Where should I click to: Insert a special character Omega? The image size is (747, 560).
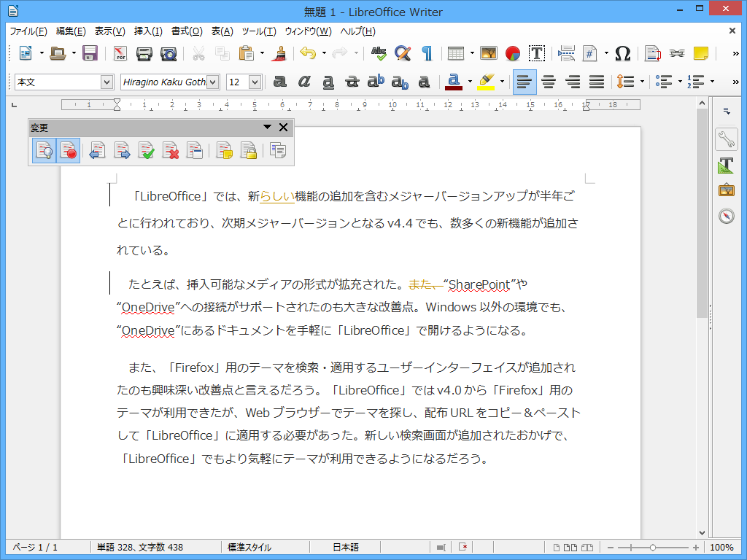click(623, 52)
